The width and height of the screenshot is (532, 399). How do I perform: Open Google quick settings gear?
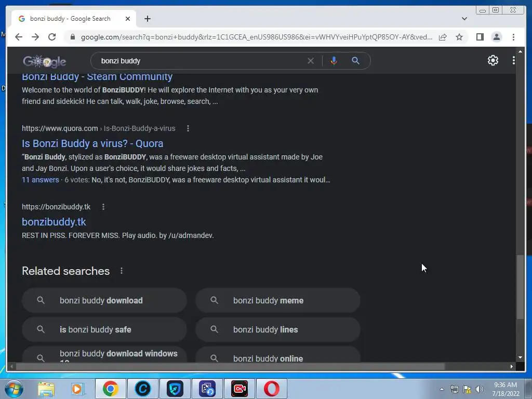[493, 60]
